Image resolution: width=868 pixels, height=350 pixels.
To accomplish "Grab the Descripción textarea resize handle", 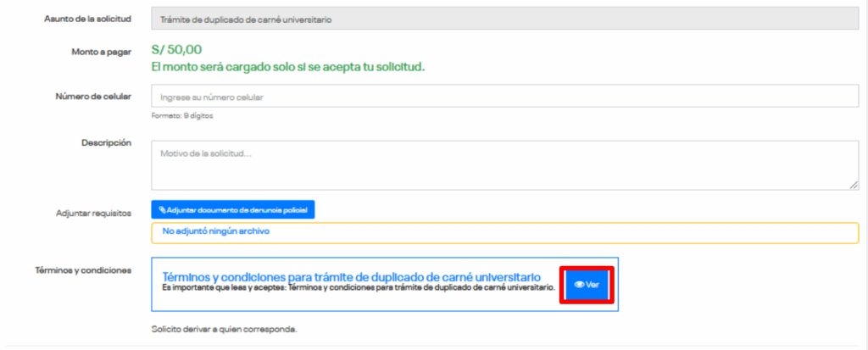I will point(854,185).
